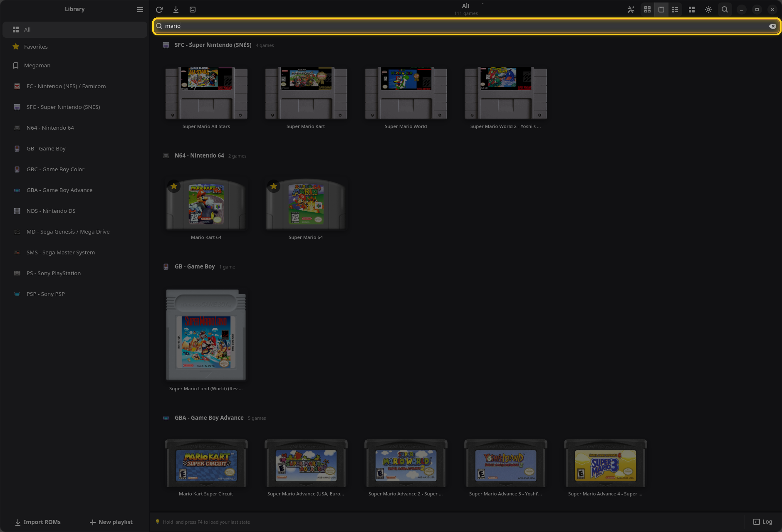Screen dimensions: 782x532
Task: Select NDS - Nintendo DS system
Action: tap(75, 211)
